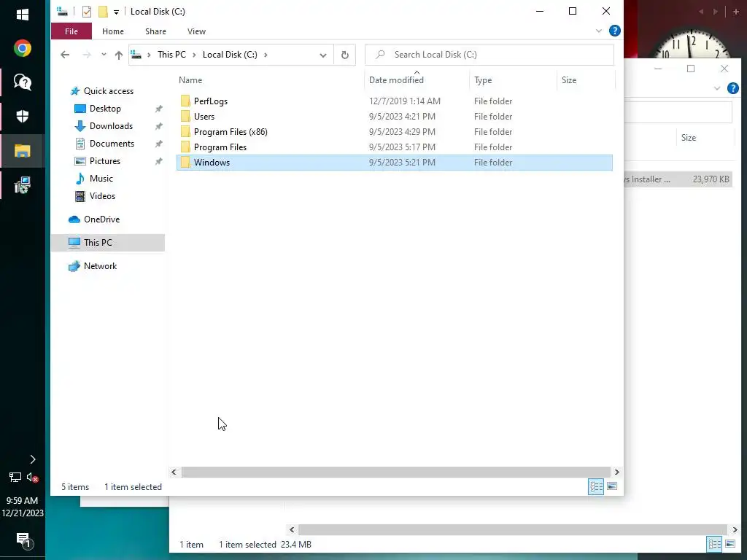Switch back window to Large icons view
The width and height of the screenshot is (747, 560).
click(x=730, y=544)
